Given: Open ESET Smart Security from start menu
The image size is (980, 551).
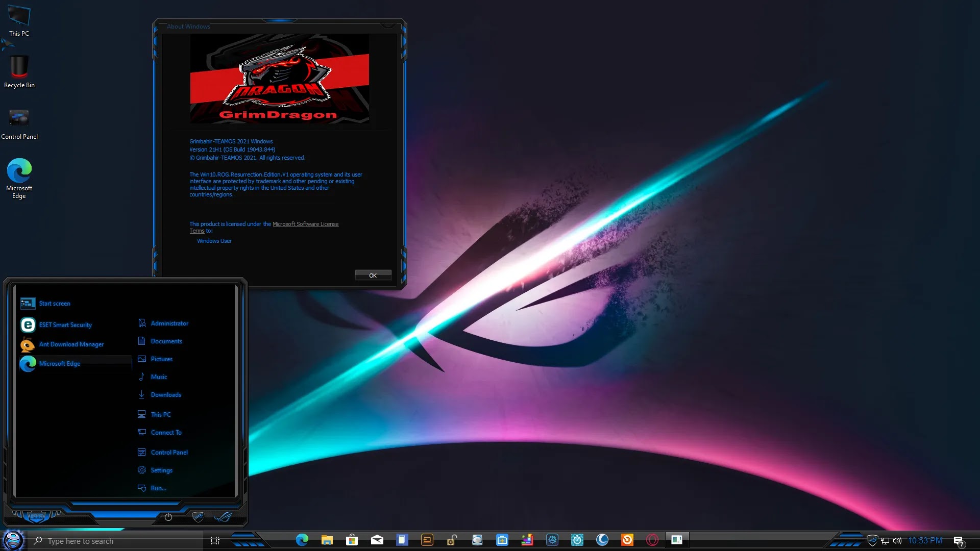Looking at the screenshot, I should [x=65, y=325].
